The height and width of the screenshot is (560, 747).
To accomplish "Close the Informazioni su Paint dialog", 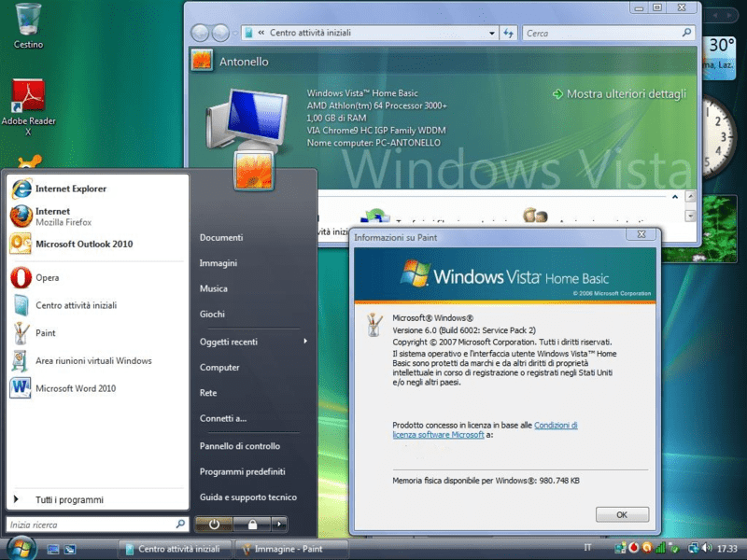I will point(641,234).
